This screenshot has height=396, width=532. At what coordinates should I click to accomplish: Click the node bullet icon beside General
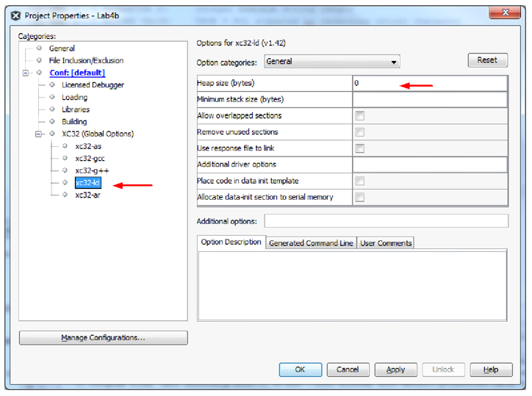[40, 48]
